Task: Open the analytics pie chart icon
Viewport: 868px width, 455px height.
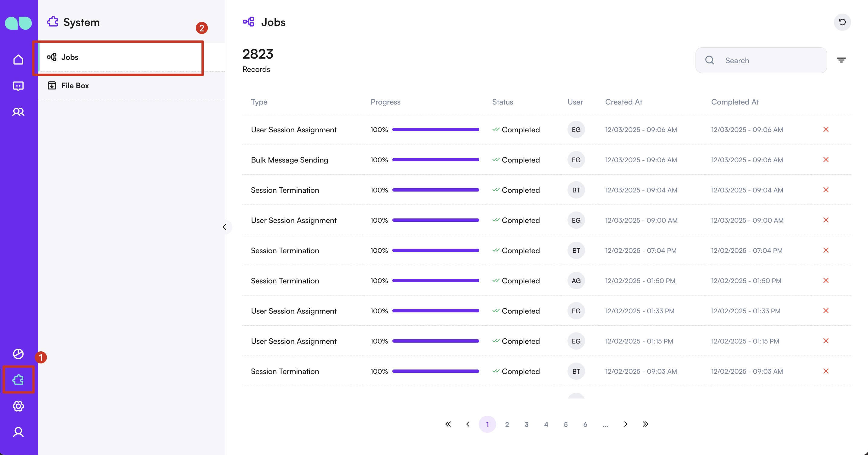Action: (x=18, y=354)
